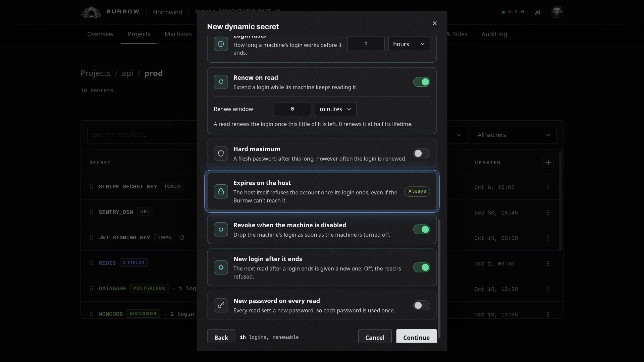The image size is (644, 362).
Task: Click the Renew window number field
Action: [x=292, y=109]
